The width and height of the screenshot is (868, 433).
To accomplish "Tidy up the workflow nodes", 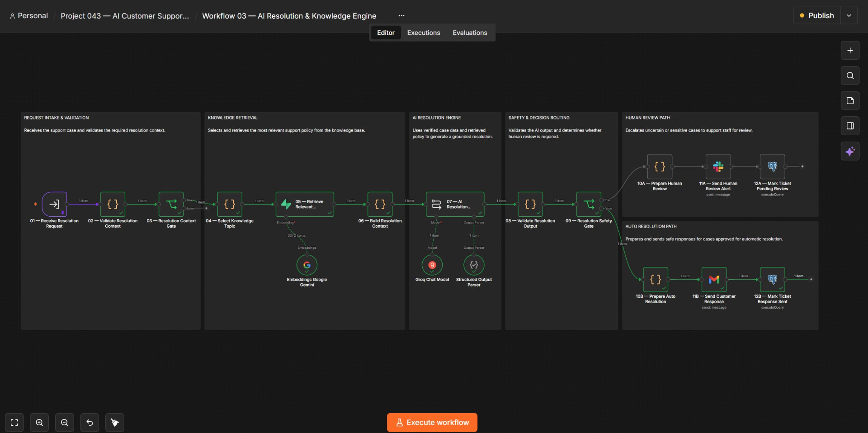I will click(x=115, y=423).
